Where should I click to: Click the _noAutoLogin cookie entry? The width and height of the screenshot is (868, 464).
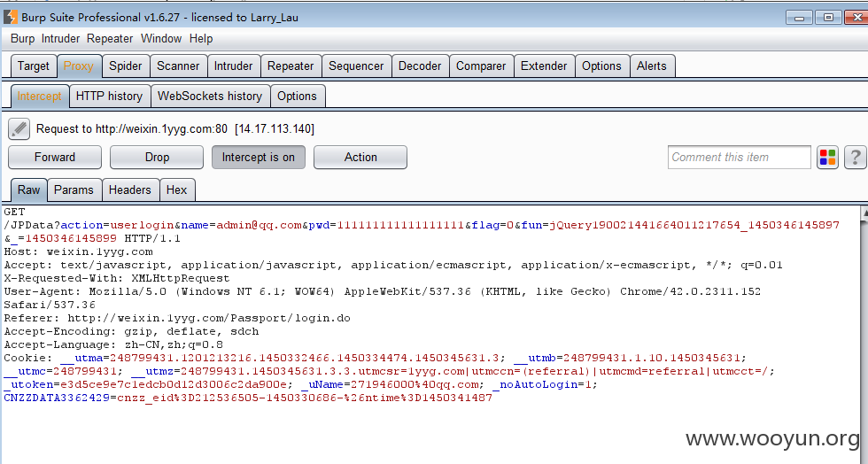[x=546, y=384]
